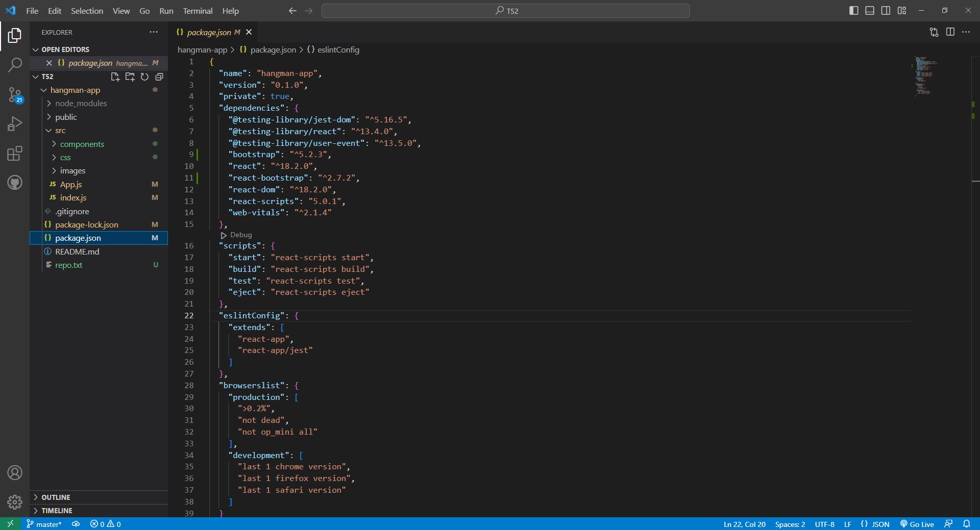980x530 pixels.
Task: Click New File icon in T52 header
Action: (115, 77)
